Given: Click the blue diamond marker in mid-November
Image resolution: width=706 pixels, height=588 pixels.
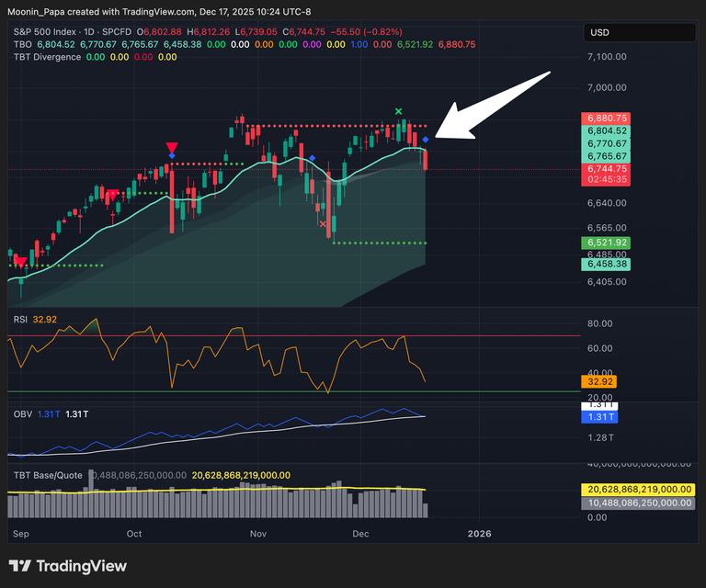Looking at the screenshot, I should click(313, 159).
